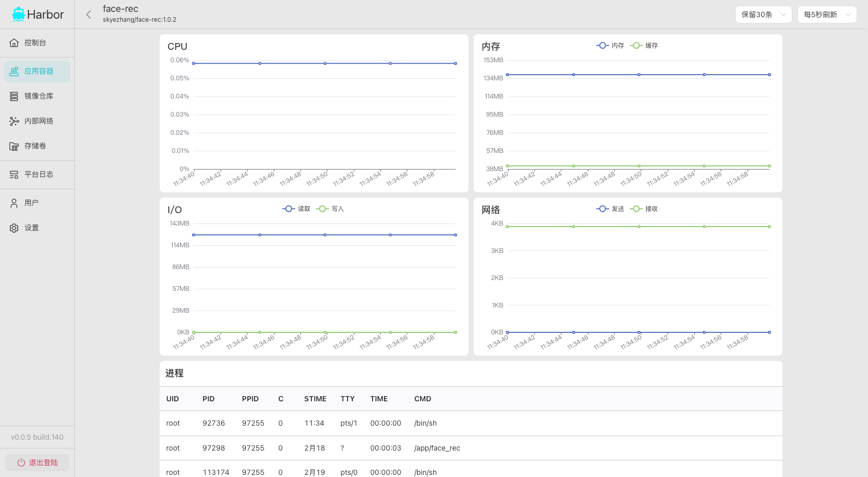This screenshot has width=868, height=477.
Task: Click the PPID column header
Action: pyautogui.click(x=250, y=399)
